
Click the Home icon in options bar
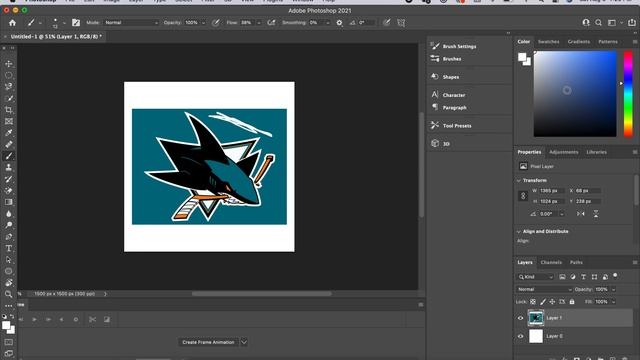[12, 23]
